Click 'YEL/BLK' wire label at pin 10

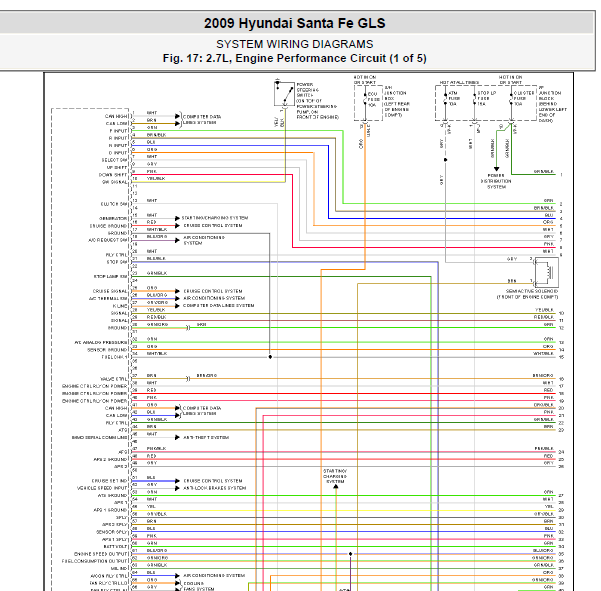(156, 179)
